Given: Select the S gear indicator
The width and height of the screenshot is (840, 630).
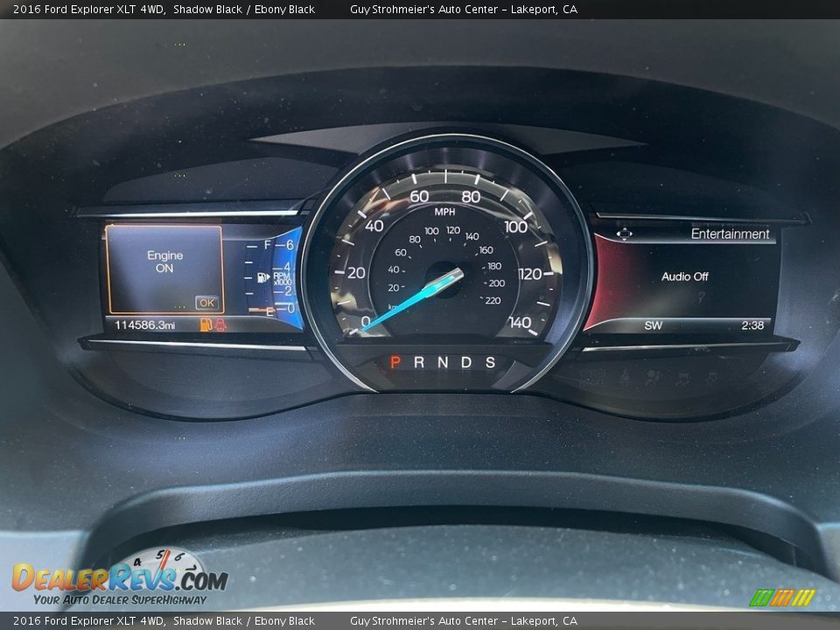Looking at the screenshot, I should [x=490, y=362].
